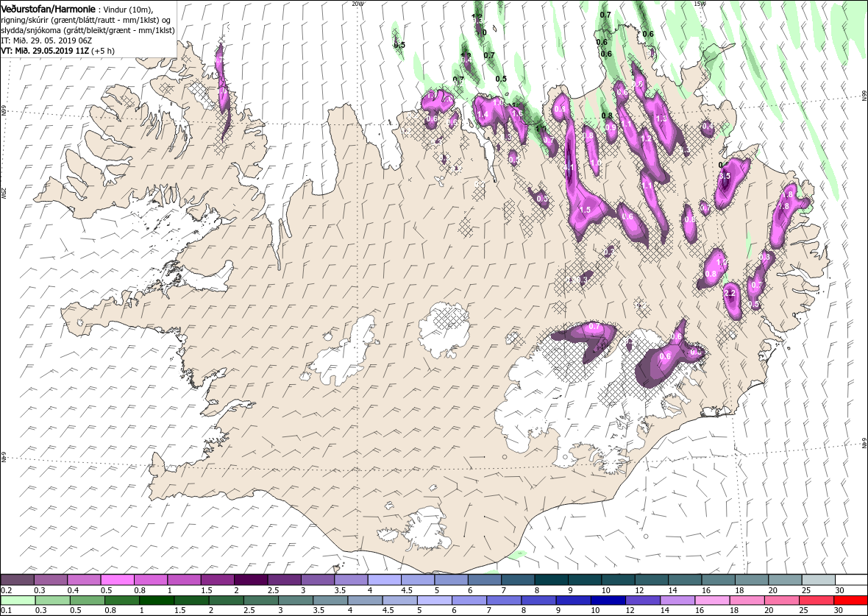The height and width of the screenshot is (616, 868).
Task: Select lower-row bright red swatch above 30
Action: [850, 601]
